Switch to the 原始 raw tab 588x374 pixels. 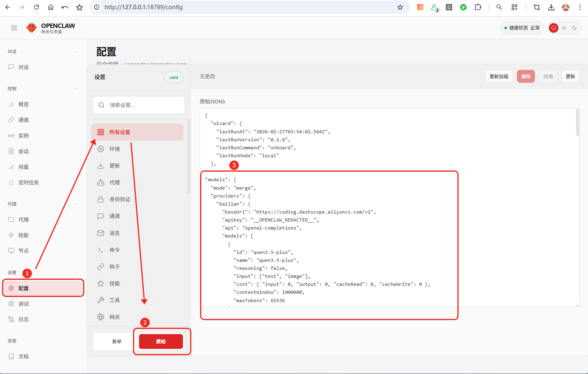coord(161,342)
